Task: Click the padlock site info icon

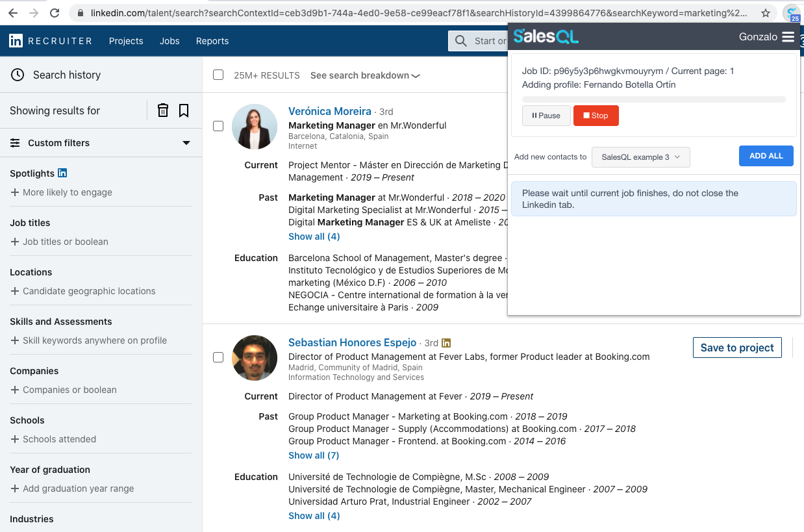Action: [80, 13]
